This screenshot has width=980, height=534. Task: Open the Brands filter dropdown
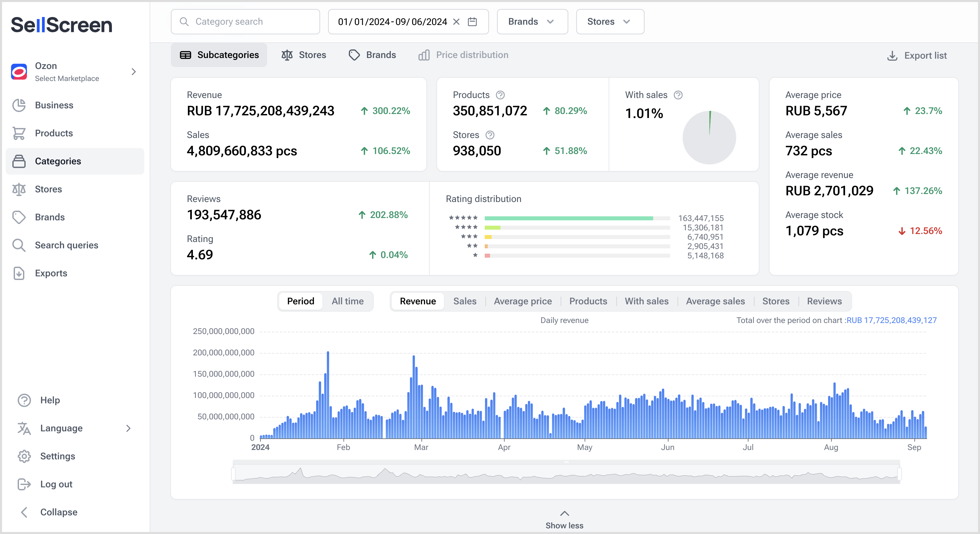point(532,22)
